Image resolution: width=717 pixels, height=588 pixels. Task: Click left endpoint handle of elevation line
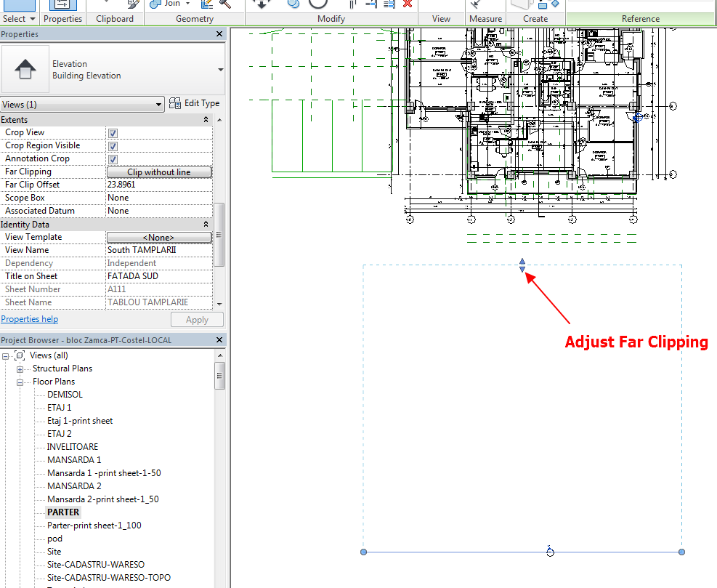(363, 552)
